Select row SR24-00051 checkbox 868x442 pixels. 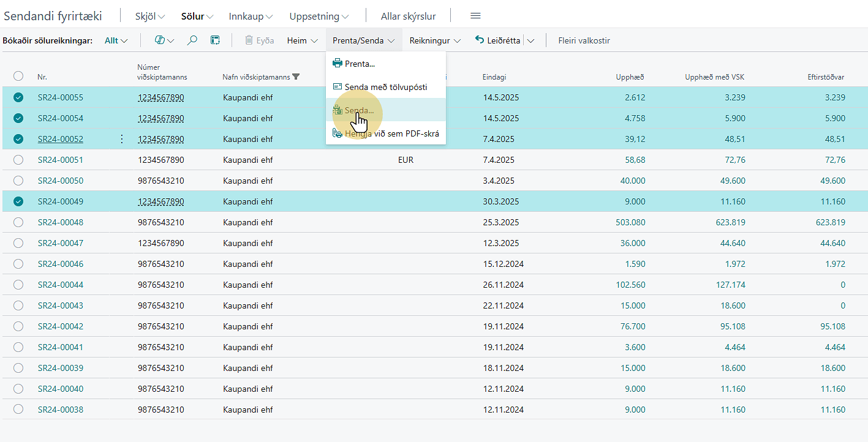(x=18, y=160)
